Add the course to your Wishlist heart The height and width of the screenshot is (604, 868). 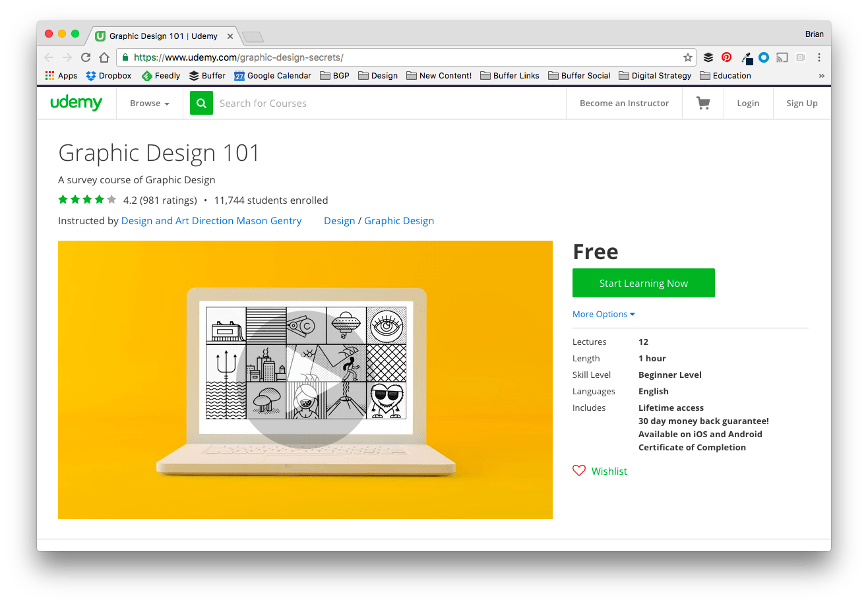(x=579, y=470)
